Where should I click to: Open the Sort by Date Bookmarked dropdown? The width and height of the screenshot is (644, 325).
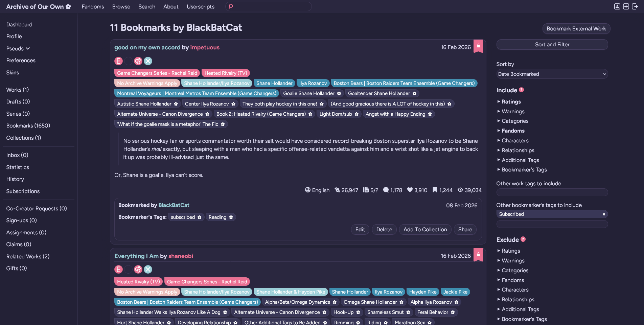[x=552, y=74]
